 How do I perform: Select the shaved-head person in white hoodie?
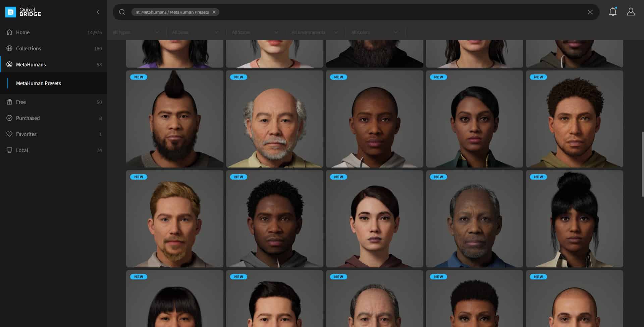[x=375, y=119]
